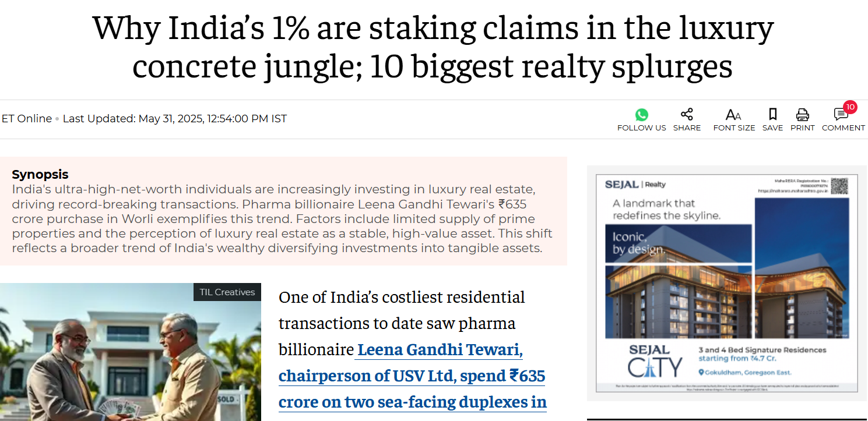868x421 pixels.
Task: Open comments via speech bubble icon
Action: click(x=841, y=114)
